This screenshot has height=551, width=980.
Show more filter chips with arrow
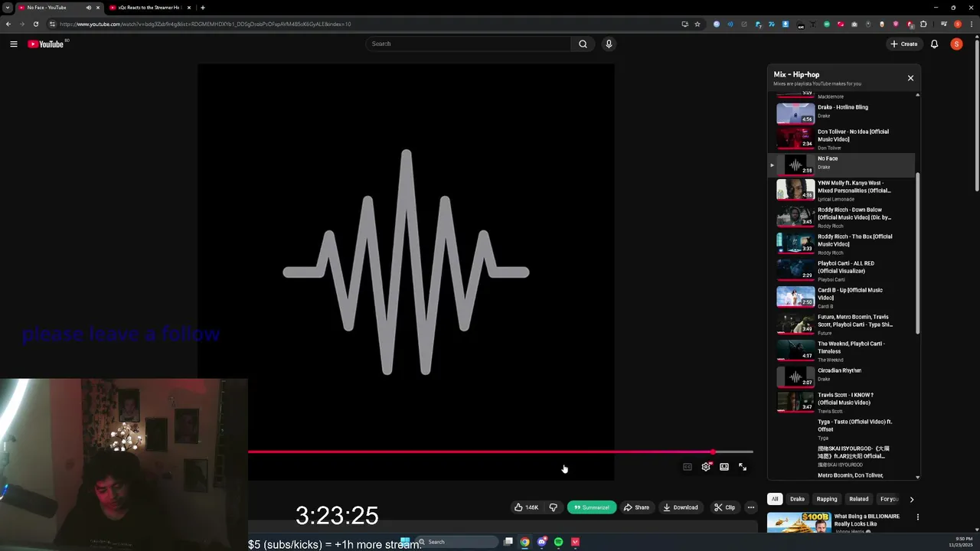[911, 499]
